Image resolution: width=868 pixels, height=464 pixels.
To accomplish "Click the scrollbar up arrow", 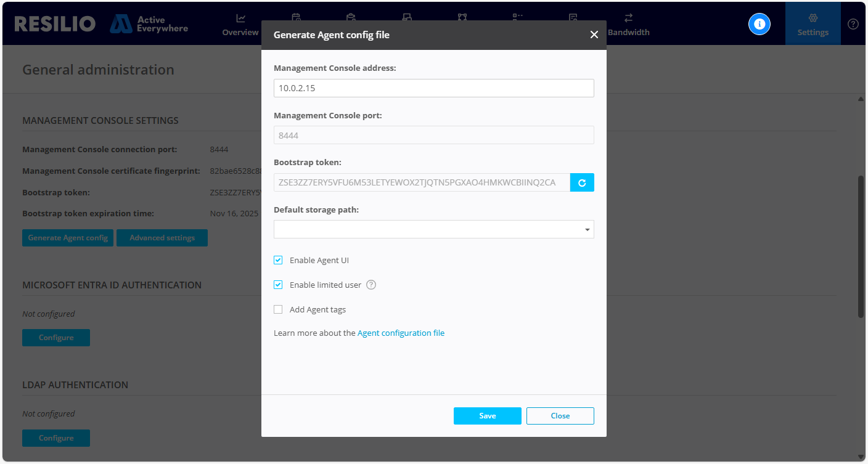I will pyautogui.click(x=861, y=99).
